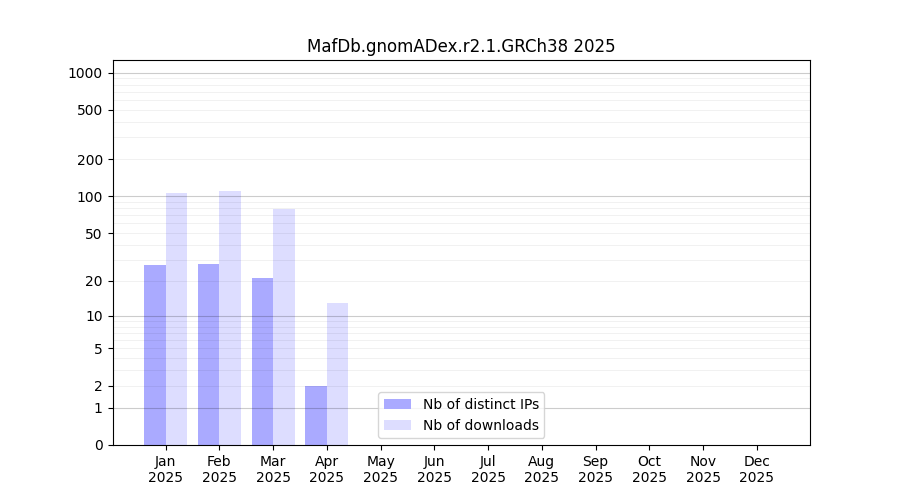Viewport: 900px width, 500px height.
Task: Click the 'Nb of distinct IPs' legend swatch
Action: pos(397,404)
